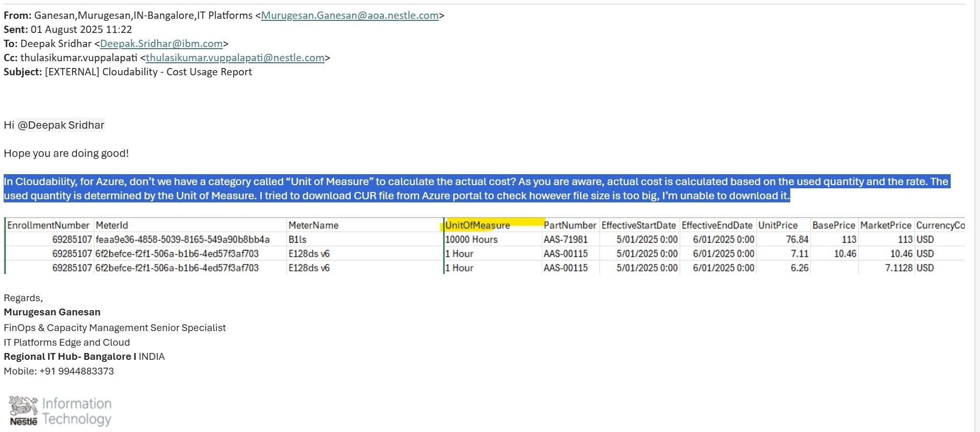Image resolution: width=980 pixels, height=432 pixels.
Task: Click the AAS-71981 part number cell
Action: 566,240
